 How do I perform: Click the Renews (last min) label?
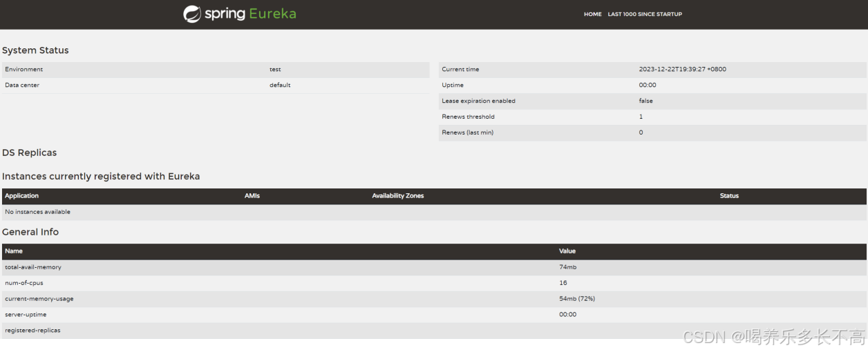[468, 133]
